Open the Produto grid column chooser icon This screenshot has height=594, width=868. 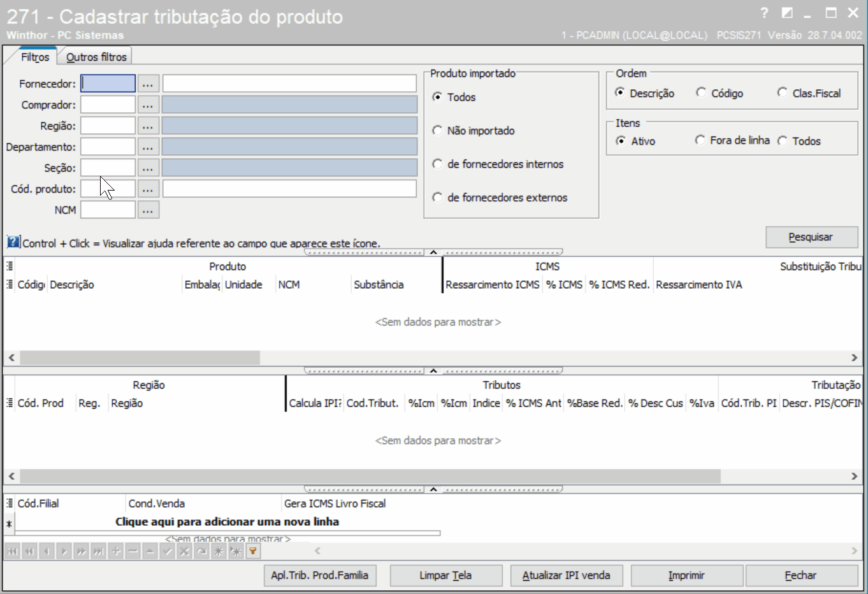tap(10, 266)
